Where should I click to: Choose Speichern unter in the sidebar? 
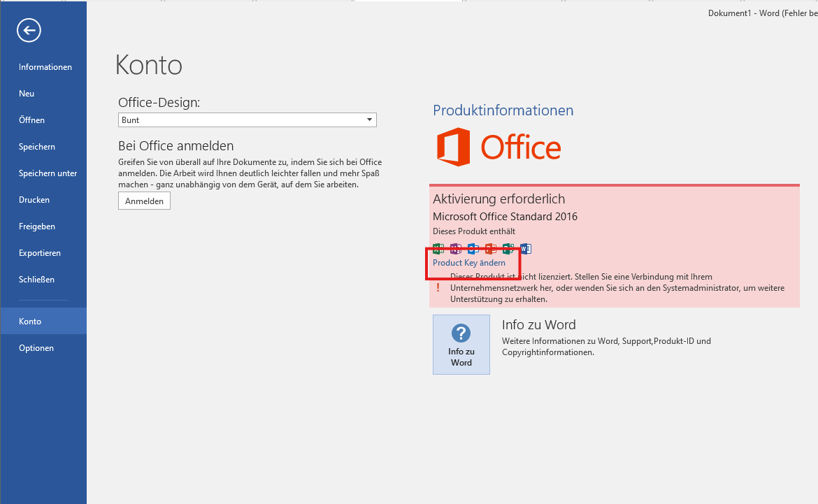[x=48, y=173]
